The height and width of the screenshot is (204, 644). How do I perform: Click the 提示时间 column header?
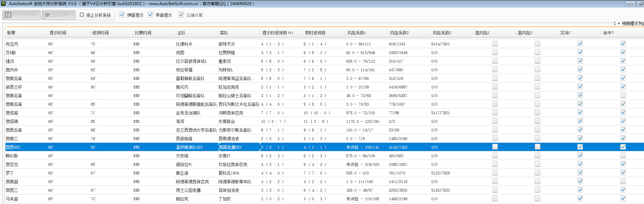[x=58, y=33]
